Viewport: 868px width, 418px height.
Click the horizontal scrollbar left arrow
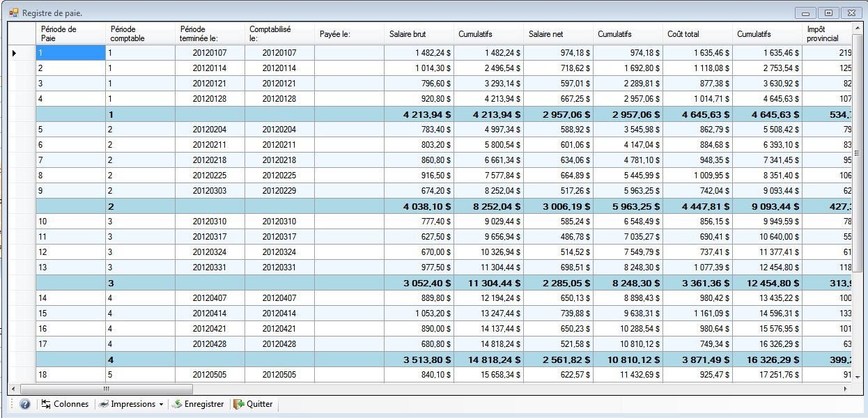14,389
